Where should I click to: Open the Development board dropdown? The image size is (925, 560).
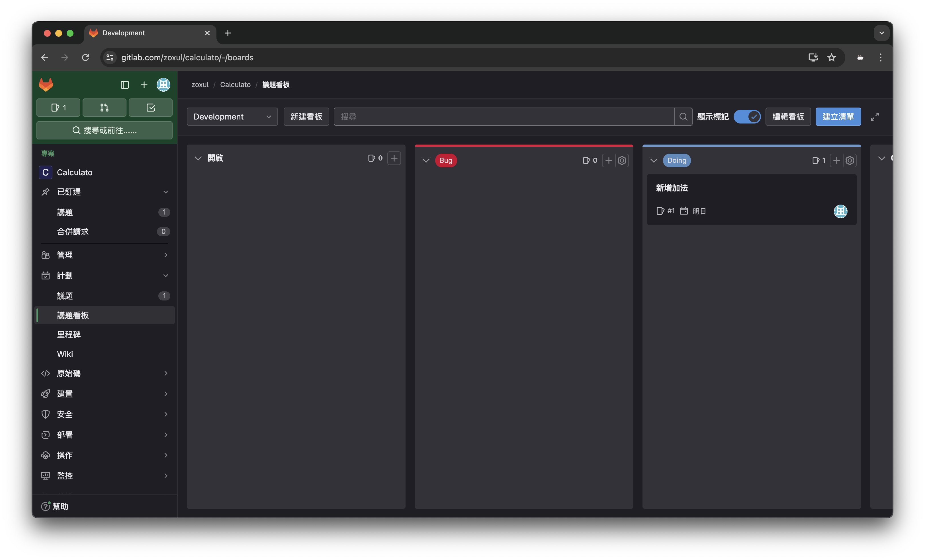pyautogui.click(x=232, y=117)
